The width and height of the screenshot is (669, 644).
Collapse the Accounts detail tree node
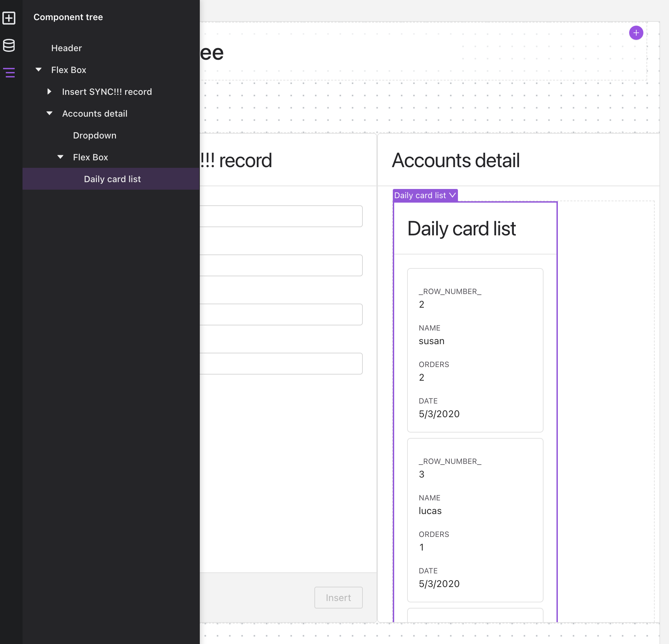(x=49, y=113)
